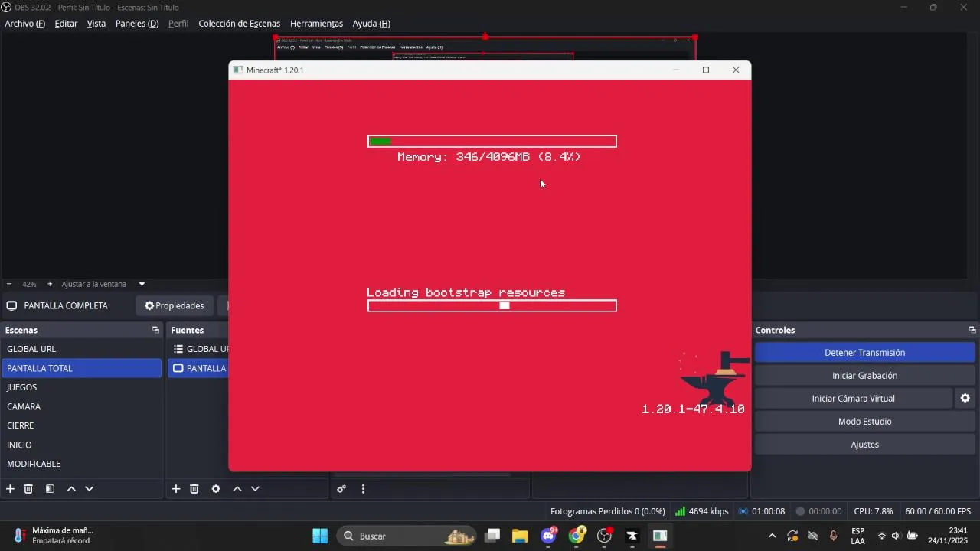Select the JUEGOS scene
The width and height of the screenshot is (980, 551).
coord(82,387)
